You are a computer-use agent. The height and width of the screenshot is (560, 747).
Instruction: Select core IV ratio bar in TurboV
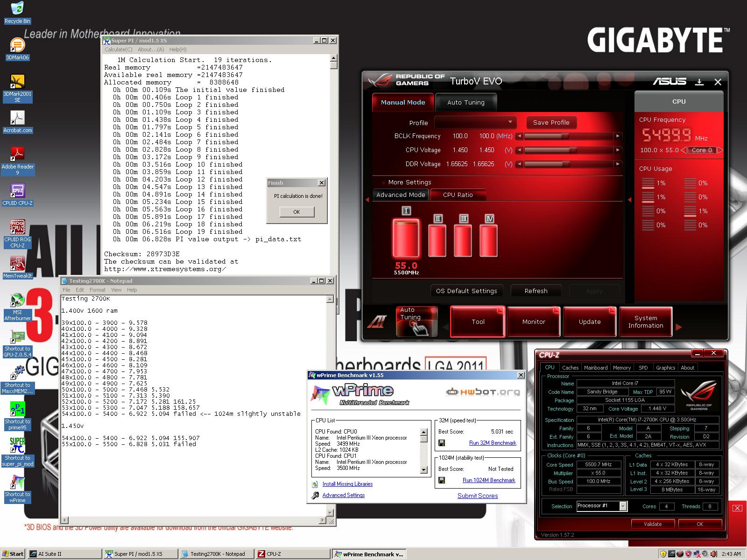(x=489, y=240)
